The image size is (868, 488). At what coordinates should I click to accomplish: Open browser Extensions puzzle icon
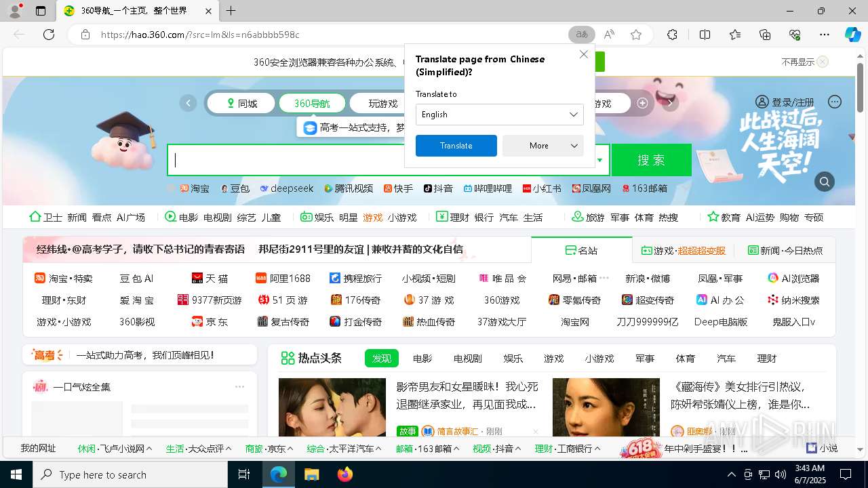(x=672, y=35)
